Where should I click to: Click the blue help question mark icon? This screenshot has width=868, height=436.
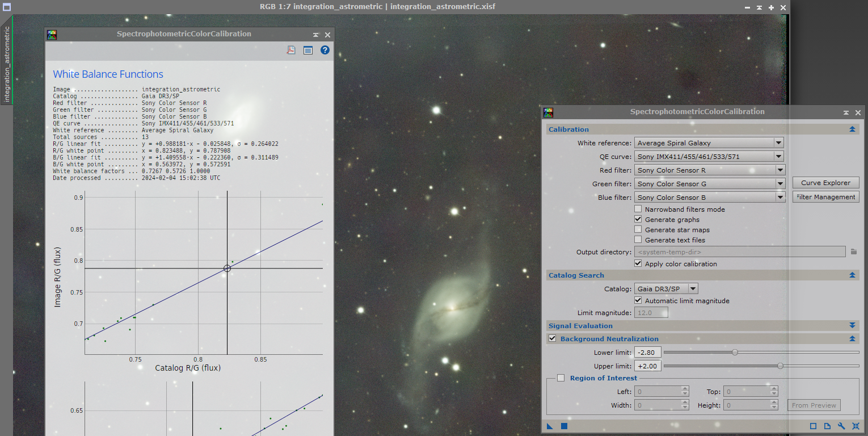point(325,51)
